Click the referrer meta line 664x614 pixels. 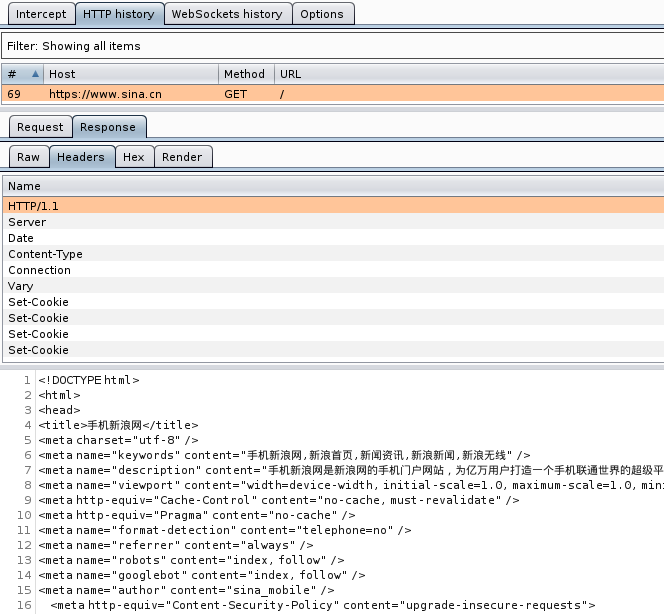(x=176, y=545)
